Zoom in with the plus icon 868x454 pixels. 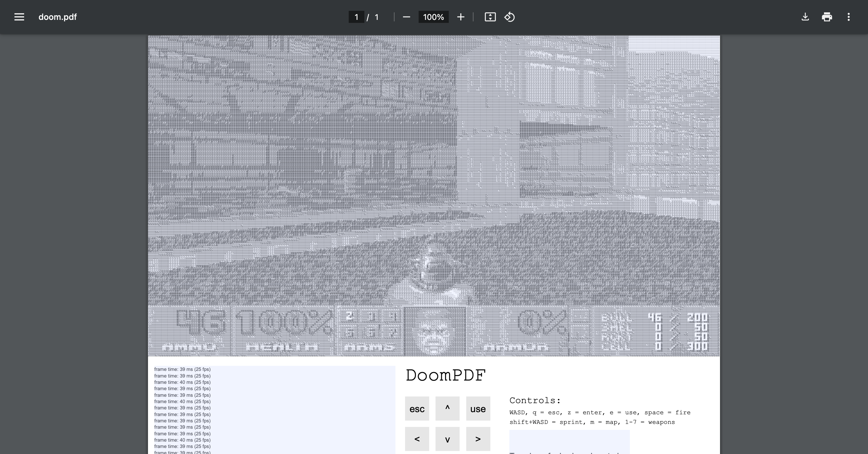tap(461, 17)
